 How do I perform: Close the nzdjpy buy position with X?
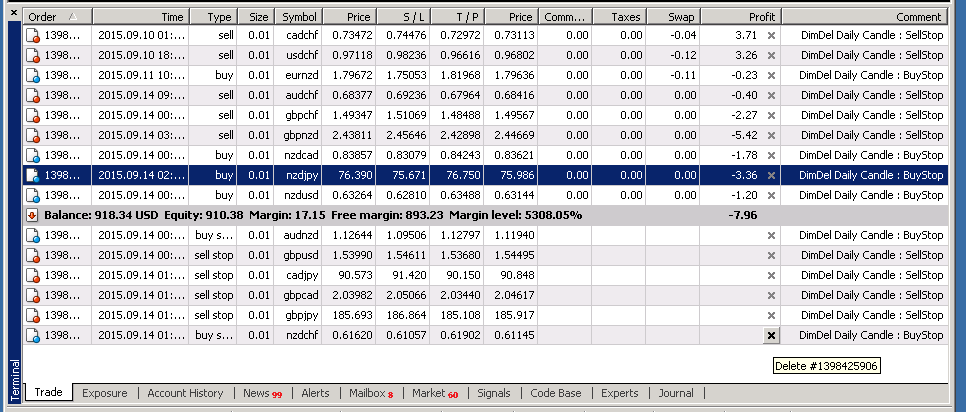click(771, 175)
